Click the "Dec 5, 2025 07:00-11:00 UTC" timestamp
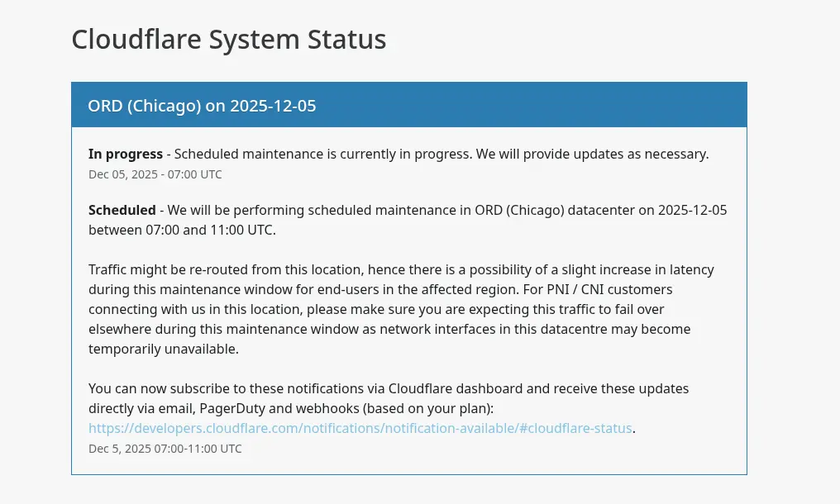 pos(165,449)
